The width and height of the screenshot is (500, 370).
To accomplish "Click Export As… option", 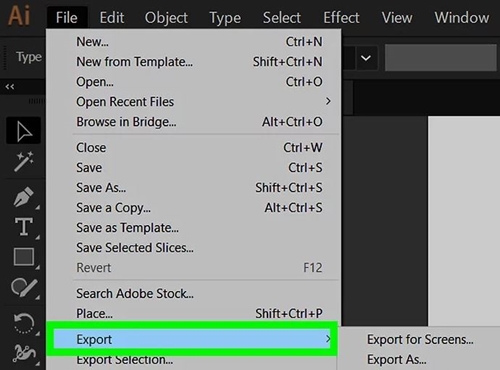I will point(397,360).
